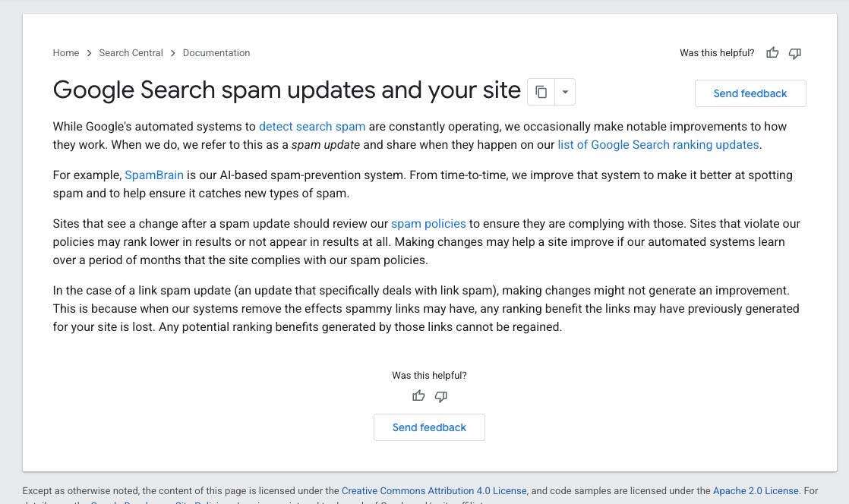
Task: Copy page using icon beside title
Action: tap(541, 92)
